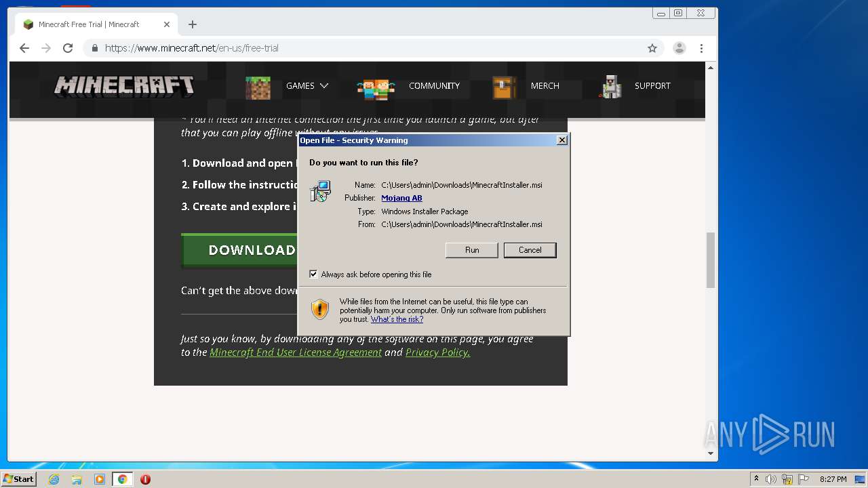Open the Chrome three-dot menu
Image resolution: width=868 pixels, height=488 pixels.
(x=701, y=48)
